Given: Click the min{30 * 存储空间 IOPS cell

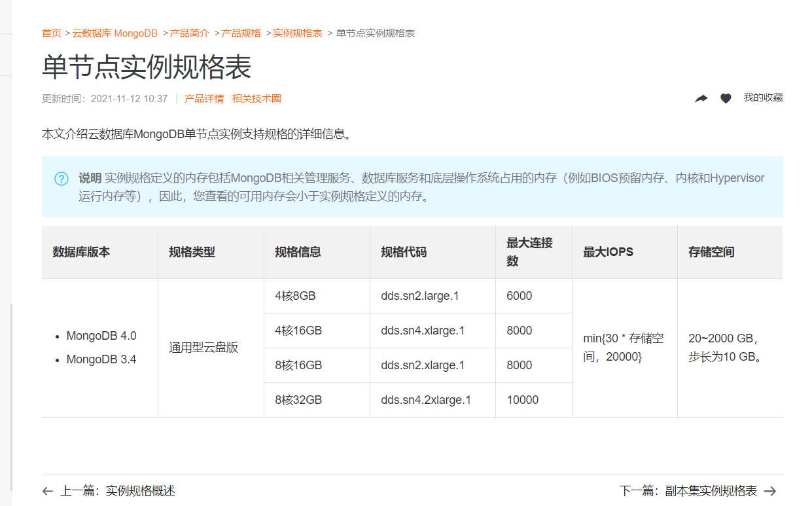Looking at the screenshot, I should click(x=624, y=348).
